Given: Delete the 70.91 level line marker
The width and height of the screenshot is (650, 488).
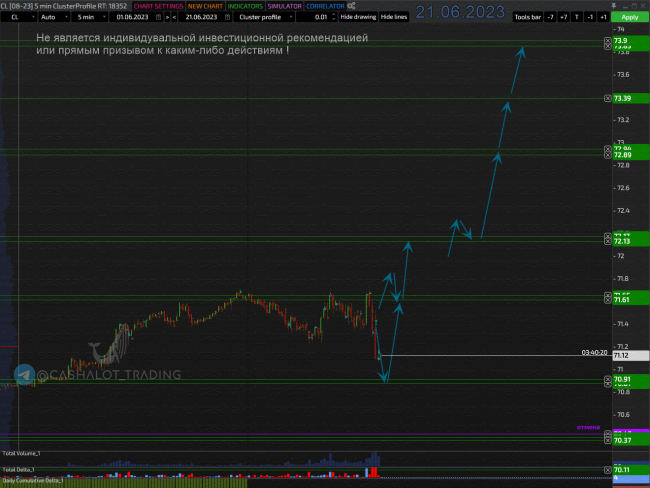Looking at the screenshot, I should 607,379.
